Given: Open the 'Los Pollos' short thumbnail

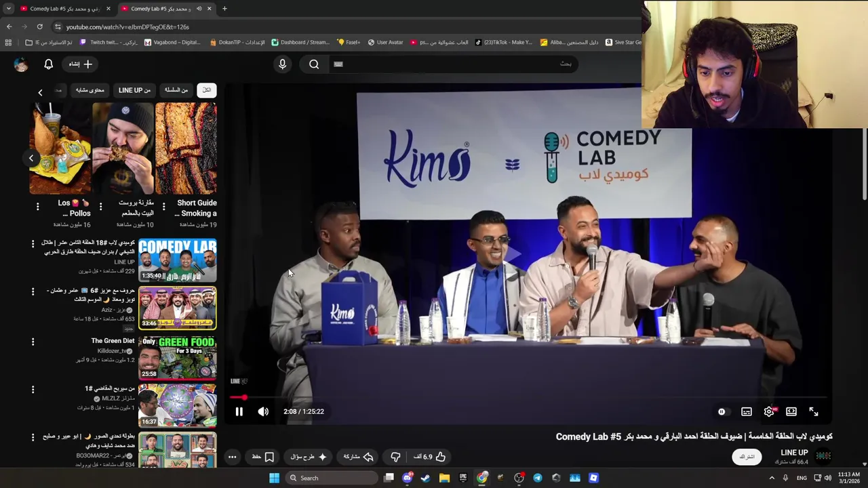Looking at the screenshot, I should point(60,148).
